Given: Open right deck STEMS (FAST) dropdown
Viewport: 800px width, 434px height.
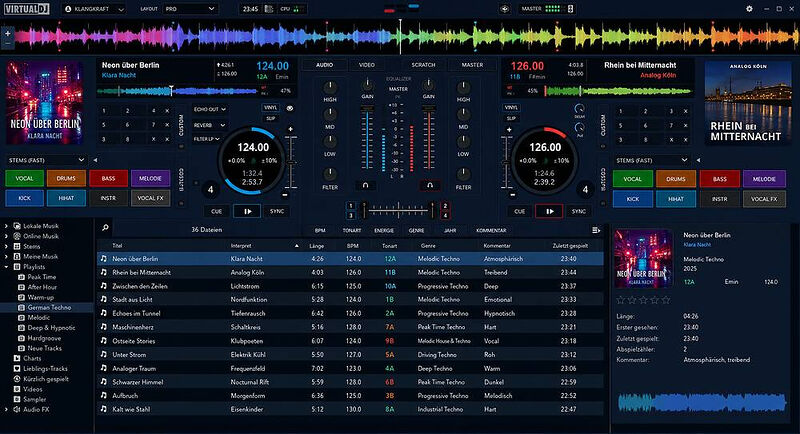Looking at the screenshot, I should pos(652,160).
